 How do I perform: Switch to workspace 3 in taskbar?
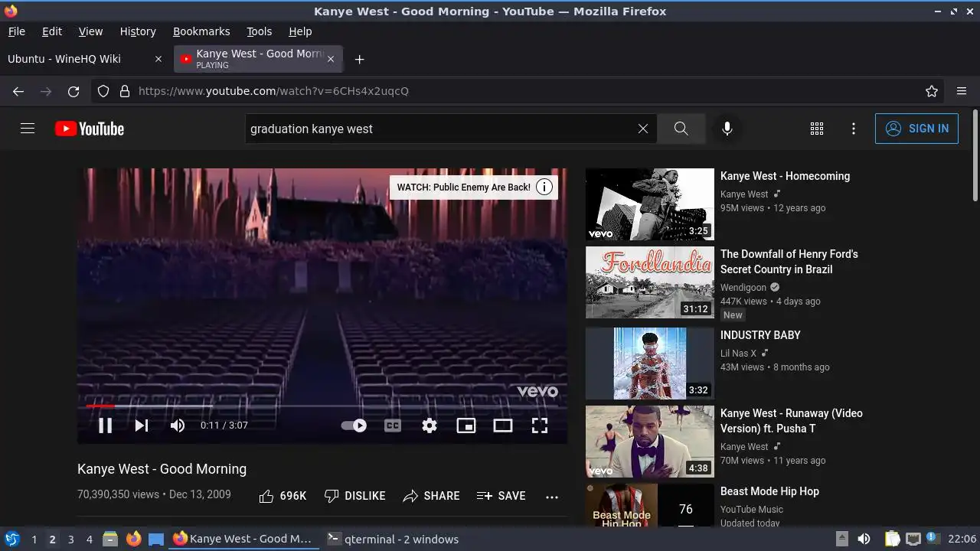pyautogui.click(x=70, y=540)
